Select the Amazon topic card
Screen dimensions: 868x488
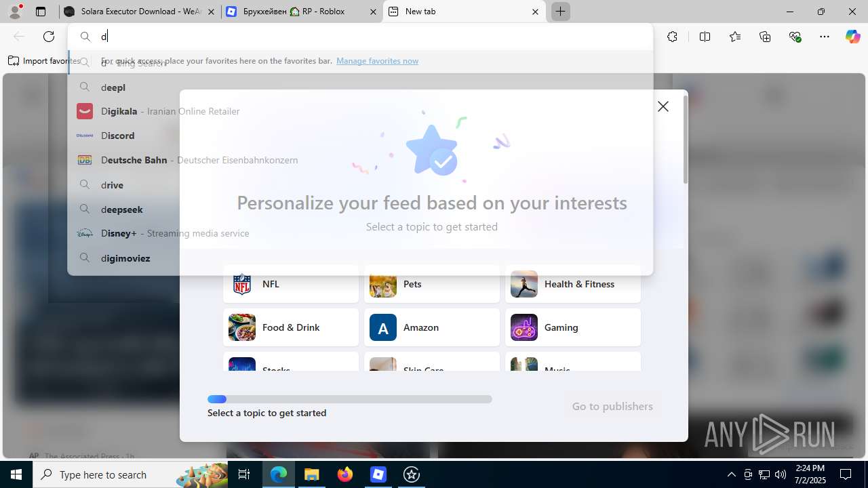click(x=432, y=327)
